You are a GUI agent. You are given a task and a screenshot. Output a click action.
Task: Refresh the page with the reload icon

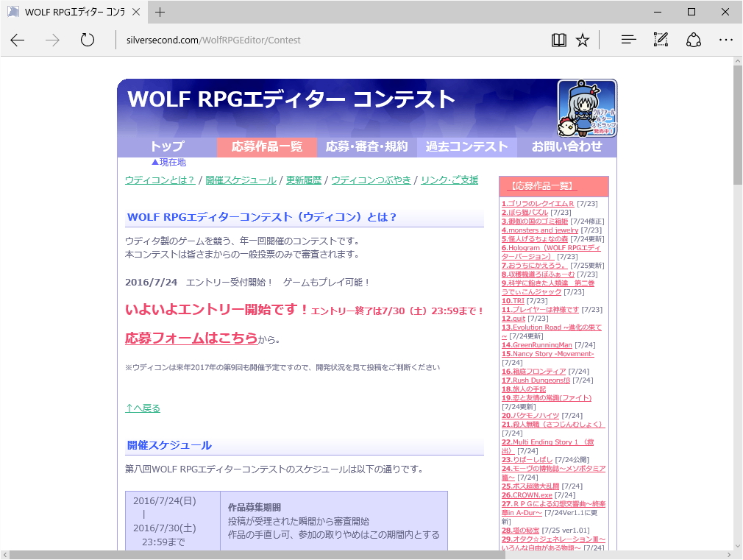coord(88,40)
